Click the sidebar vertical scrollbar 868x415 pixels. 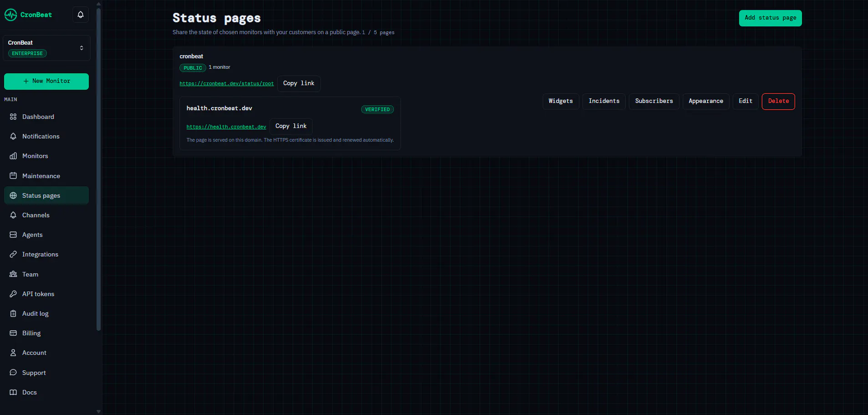pyautogui.click(x=98, y=169)
